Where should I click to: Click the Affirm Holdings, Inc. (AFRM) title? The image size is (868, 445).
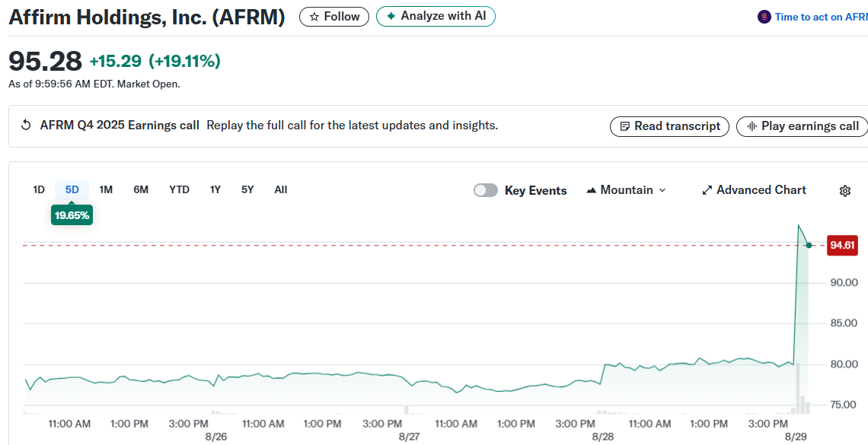[x=147, y=17]
